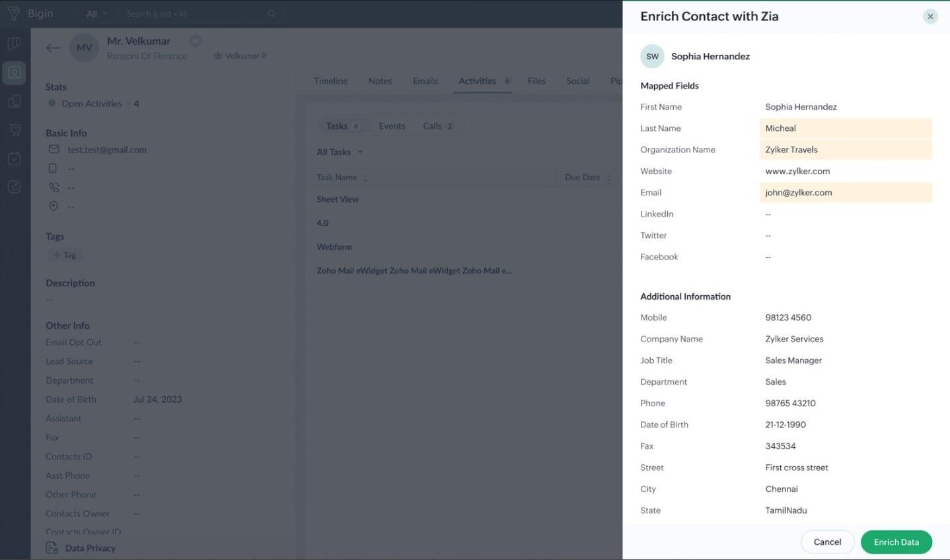This screenshot has width=950, height=560.
Task: Select the highlighted john@zylker.com email value
Action: tap(846, 192)
